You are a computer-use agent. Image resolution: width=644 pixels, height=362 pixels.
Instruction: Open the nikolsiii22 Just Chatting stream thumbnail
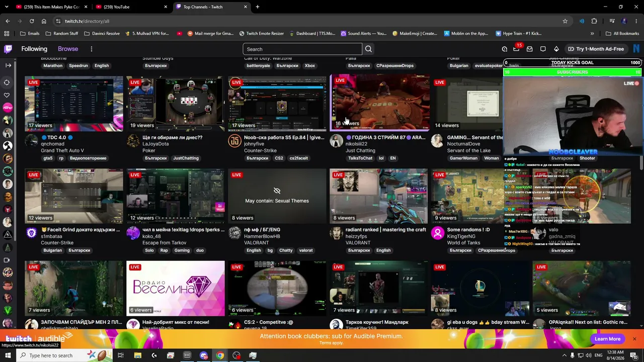[x=380, y=102]
